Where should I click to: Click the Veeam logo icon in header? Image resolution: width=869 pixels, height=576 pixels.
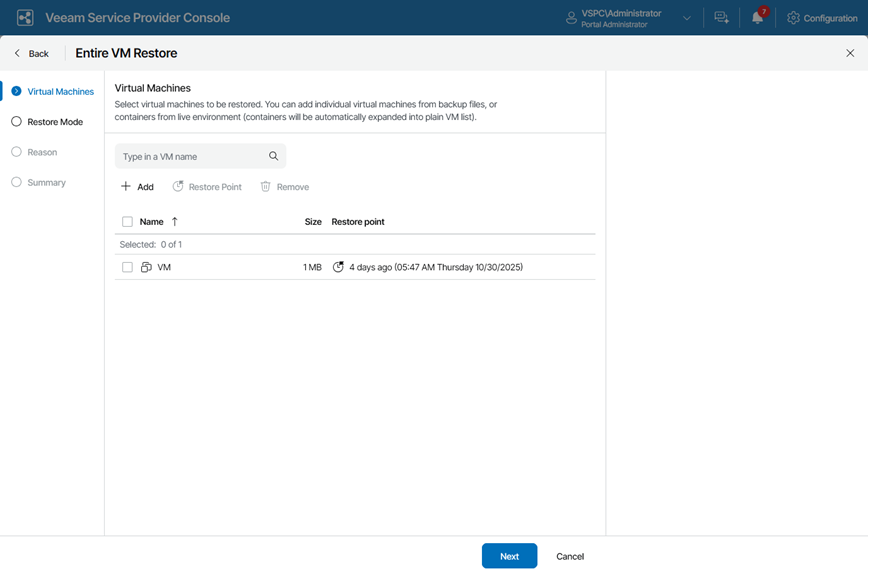[25, 18]
